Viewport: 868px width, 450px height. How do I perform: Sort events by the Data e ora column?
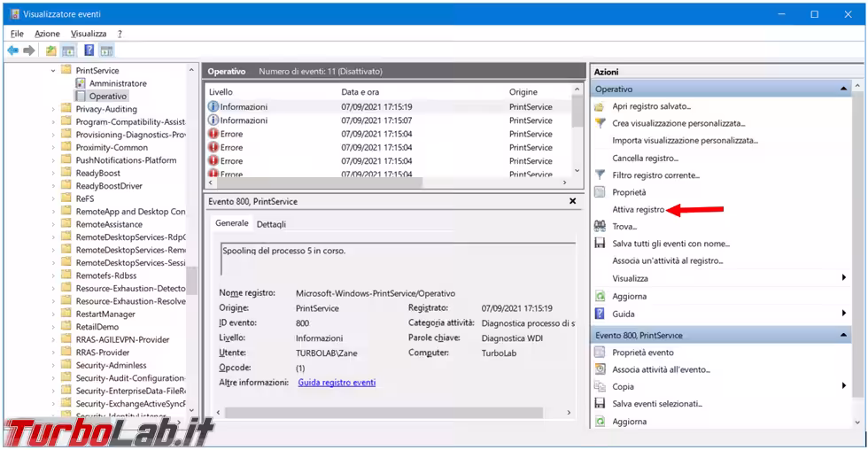[360, 92]
